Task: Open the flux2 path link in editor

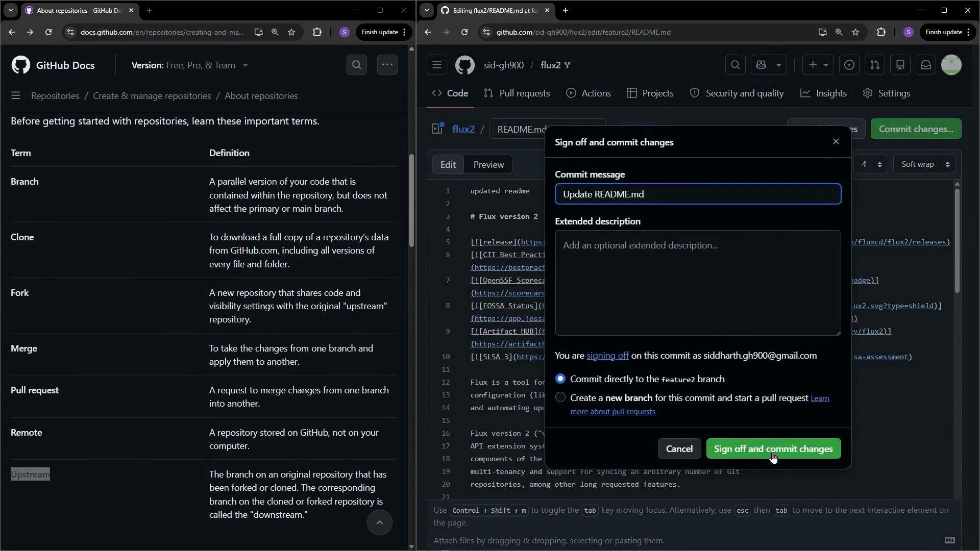Action: tap(463, 129)
